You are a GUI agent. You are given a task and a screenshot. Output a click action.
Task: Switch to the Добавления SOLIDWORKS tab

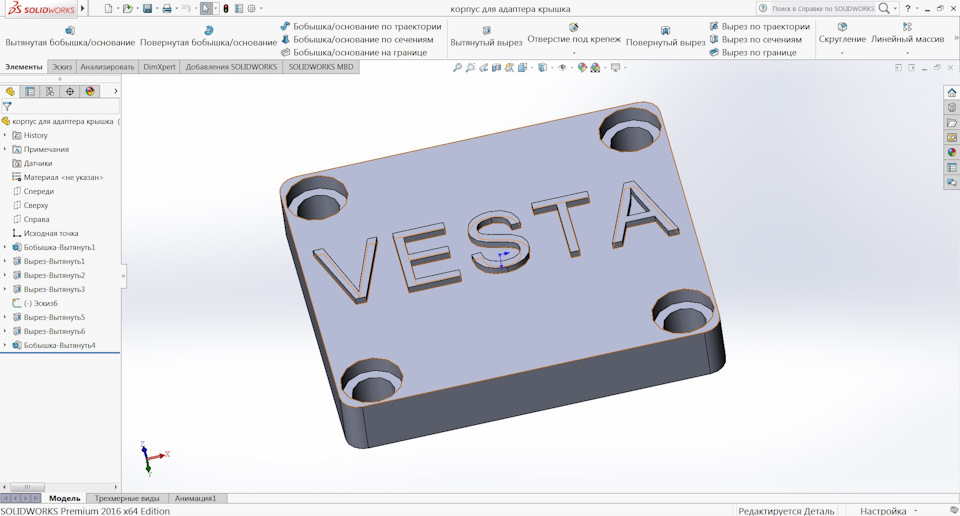coord(231,67)
